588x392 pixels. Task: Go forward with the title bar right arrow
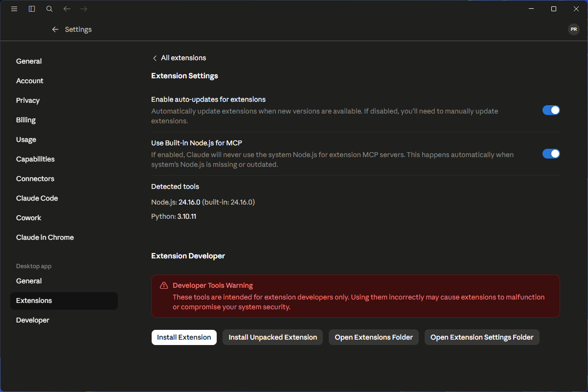click(84, 9)
